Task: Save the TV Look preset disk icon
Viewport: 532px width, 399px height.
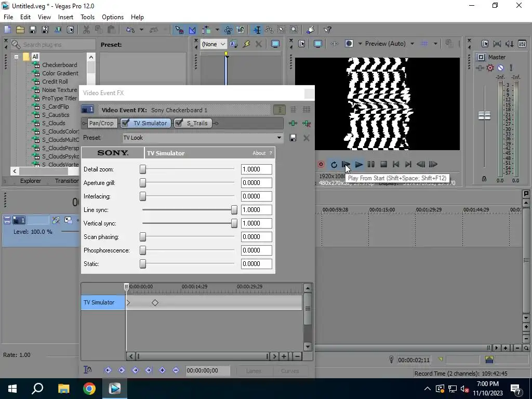Action: (293, 138)
